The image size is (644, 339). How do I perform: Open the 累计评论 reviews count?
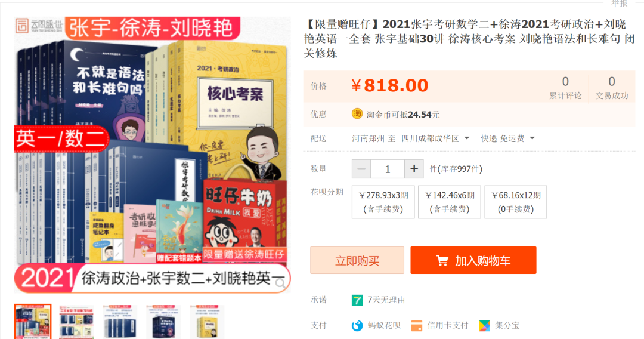coord(565,88)
